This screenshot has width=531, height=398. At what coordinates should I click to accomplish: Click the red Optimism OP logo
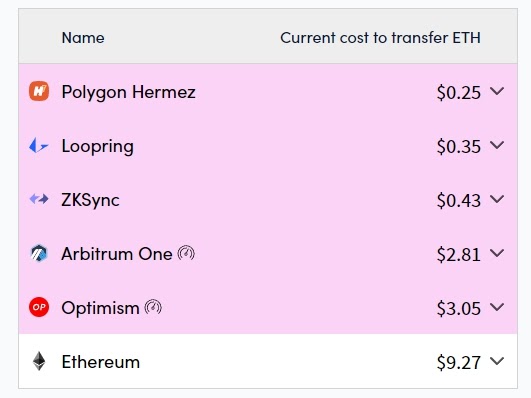point(39,307)
